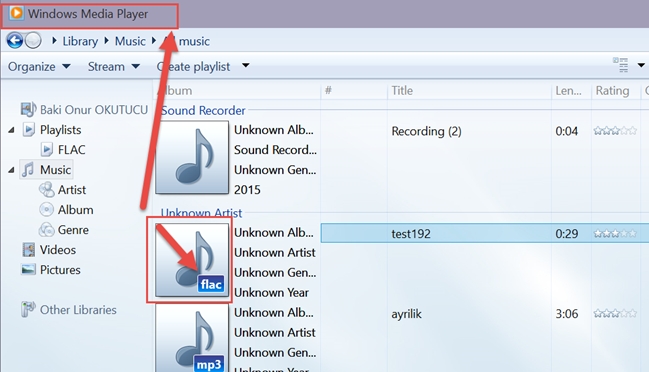Open the Organize menu

39,67
